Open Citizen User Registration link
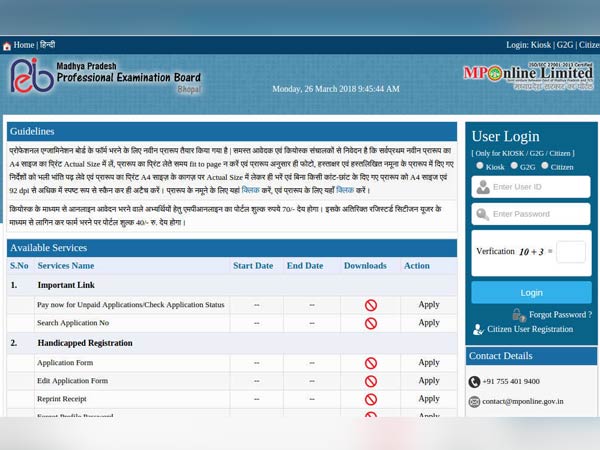The image size is (600, 450). tap(530, 329)
